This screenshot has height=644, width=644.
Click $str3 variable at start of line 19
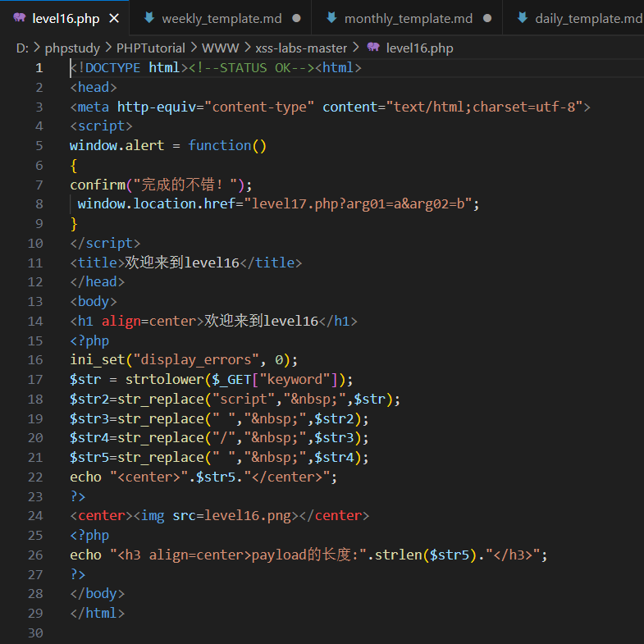pos(89,418)
